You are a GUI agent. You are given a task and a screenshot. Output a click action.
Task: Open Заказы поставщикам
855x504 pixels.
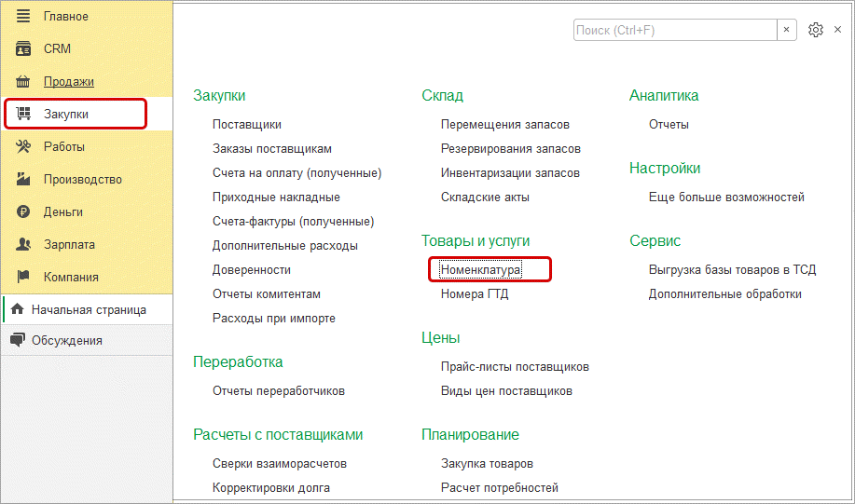(272, 149)
